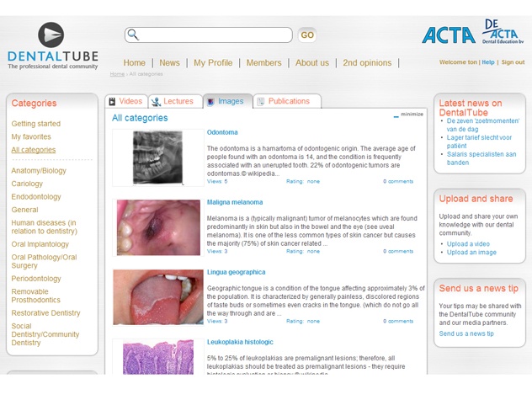Open the Leukoplakia histologic title link
Screen dimensions: 532x400
click(240, 342)
